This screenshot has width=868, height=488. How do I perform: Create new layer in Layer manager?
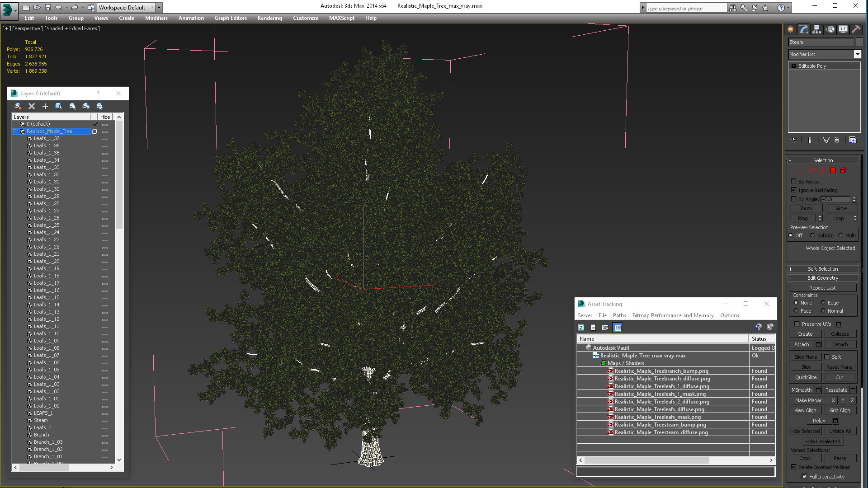18,106
